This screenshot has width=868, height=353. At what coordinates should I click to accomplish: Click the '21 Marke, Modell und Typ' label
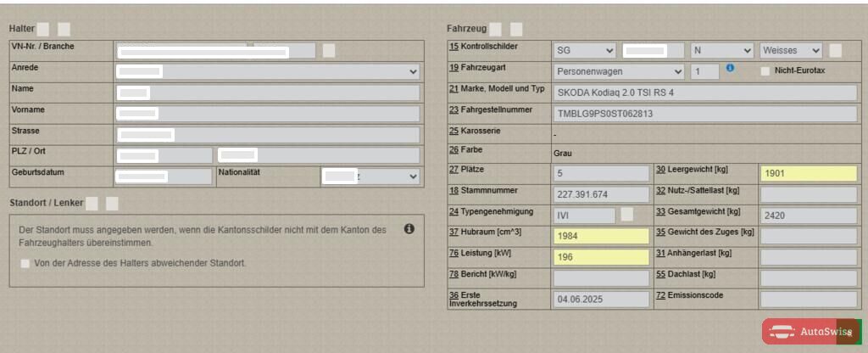point(497,88)
